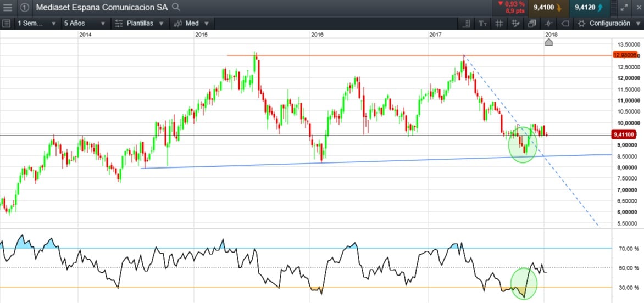Click the scale ruler icon in toolbar

pyautogui.click(x=467, y=24)
